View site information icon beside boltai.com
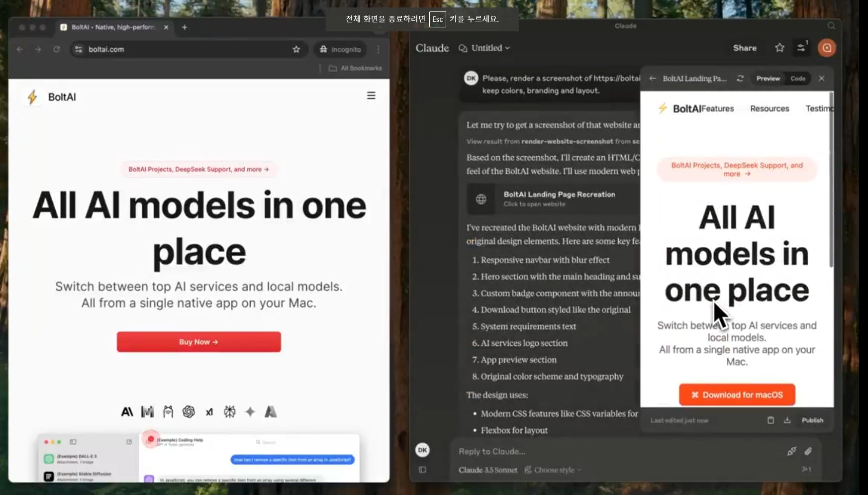Screen dimensions: 868x495 [79, 49]
